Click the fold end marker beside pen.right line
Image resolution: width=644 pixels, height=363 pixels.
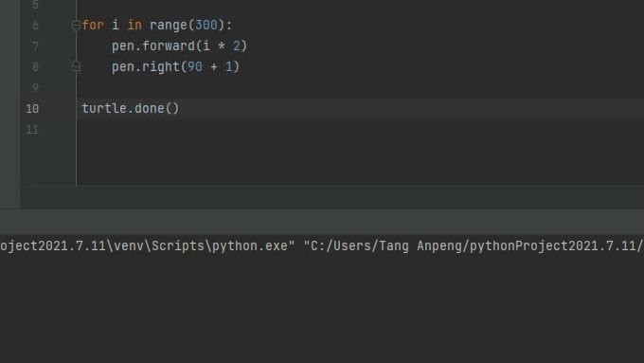(x=76, y=66)
